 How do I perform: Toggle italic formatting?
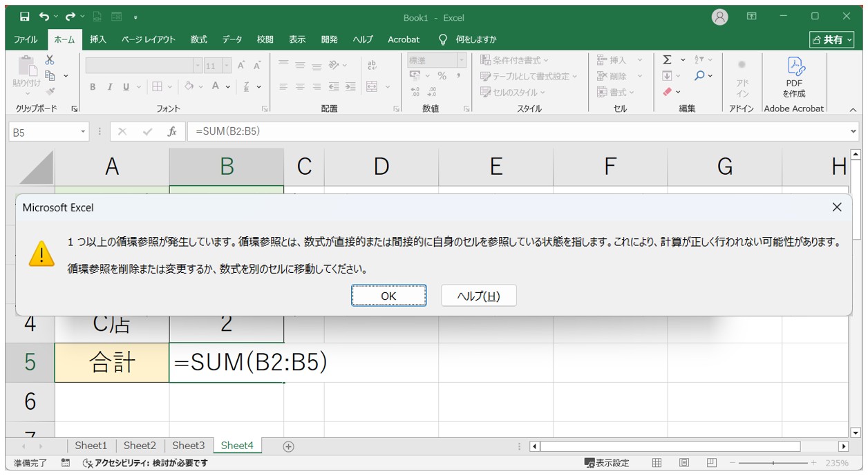[109, 86]
